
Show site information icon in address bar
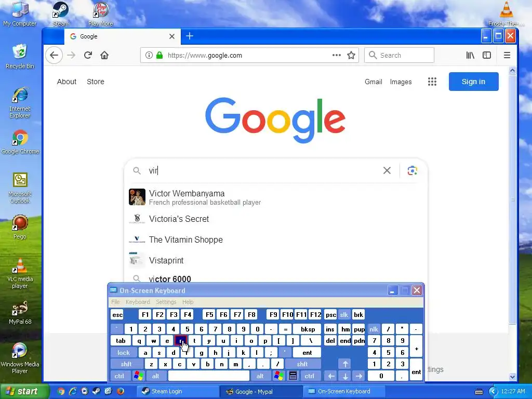pyautogui.click(x=149, y=55)
